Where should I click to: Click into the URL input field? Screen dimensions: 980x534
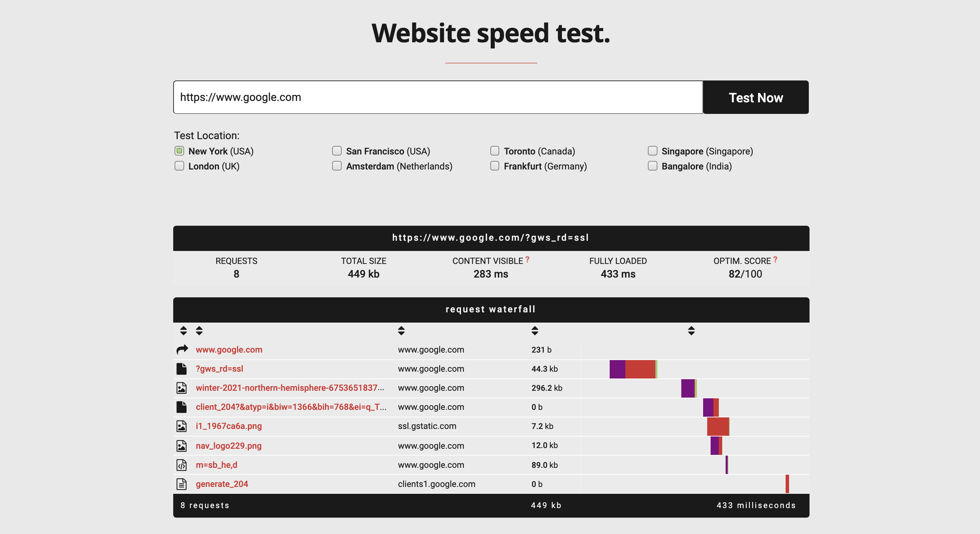[437, 97]
